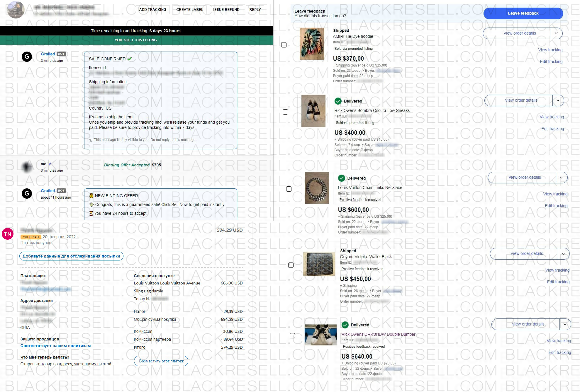Click the Delivered check icon for DRKSHDW Double Bumper
Screen dimensions: 580x392
[x=345, y=325]
